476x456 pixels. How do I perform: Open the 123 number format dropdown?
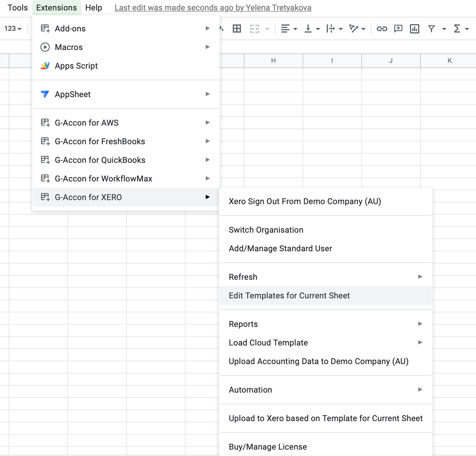tap(13, 28)
